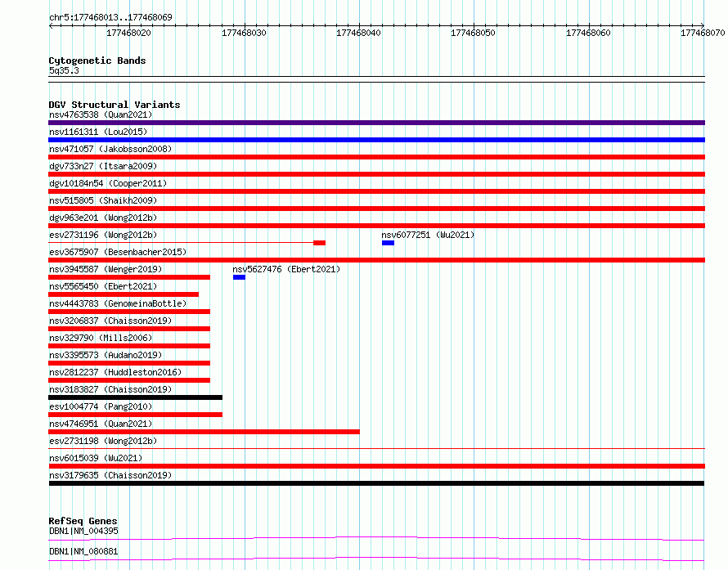Click the DGV Structural Variants track title

tap(115, 105)
